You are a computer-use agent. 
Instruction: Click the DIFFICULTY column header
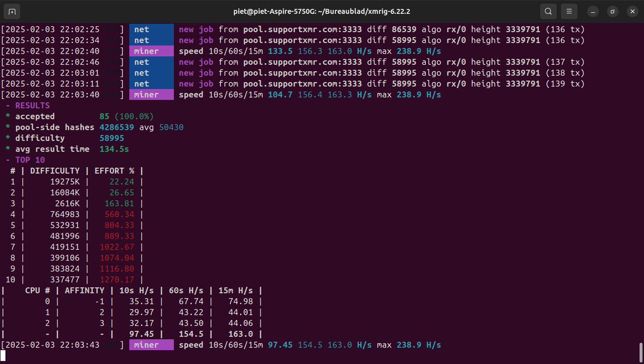(55, 170)
